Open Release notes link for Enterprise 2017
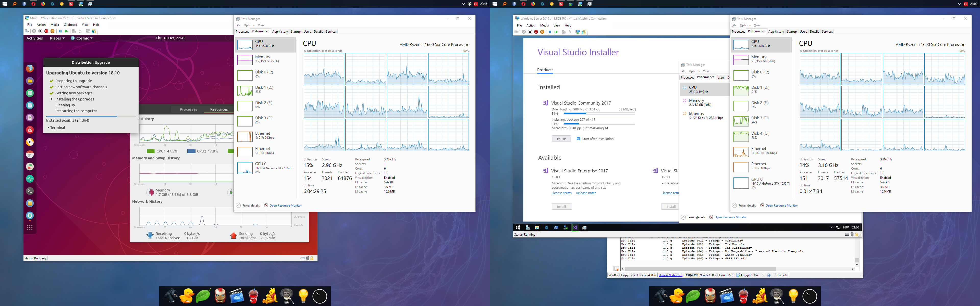Image resolution: width=980 pixels, height=306 pixels. pos(586,193)
